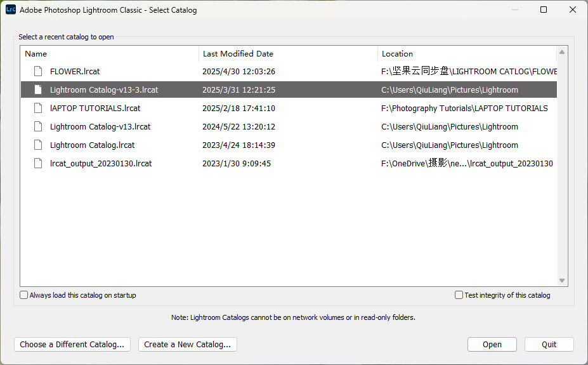Sort list by the Name column header
This screenshot has height=365, width=588.
(x=110, y=54)
